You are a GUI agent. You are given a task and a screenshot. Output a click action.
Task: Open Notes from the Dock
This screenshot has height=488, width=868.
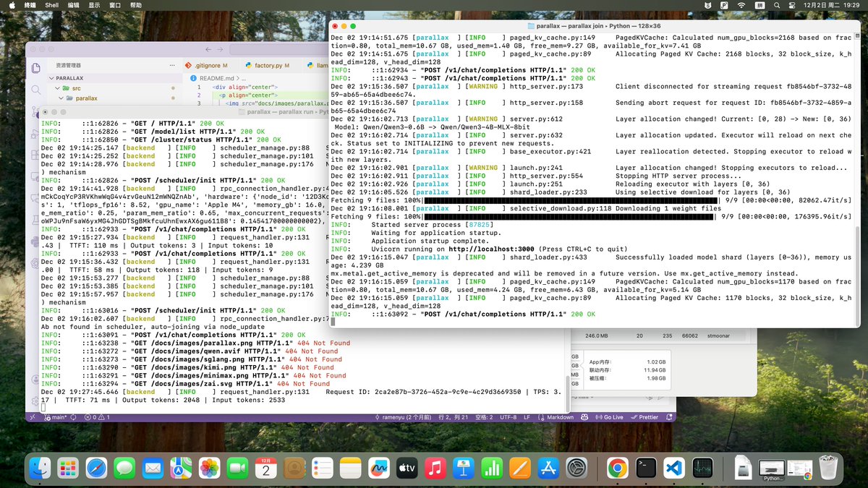click(350, 468)
